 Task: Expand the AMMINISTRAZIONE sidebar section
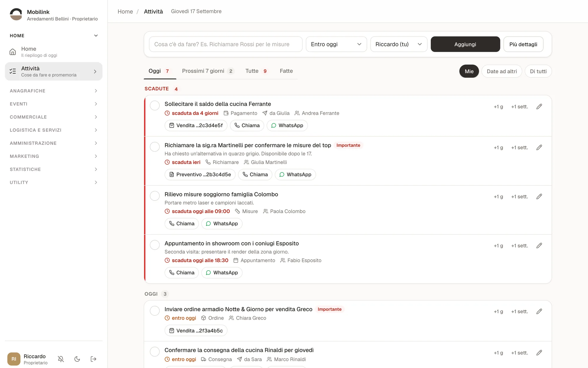pos(54,143)
